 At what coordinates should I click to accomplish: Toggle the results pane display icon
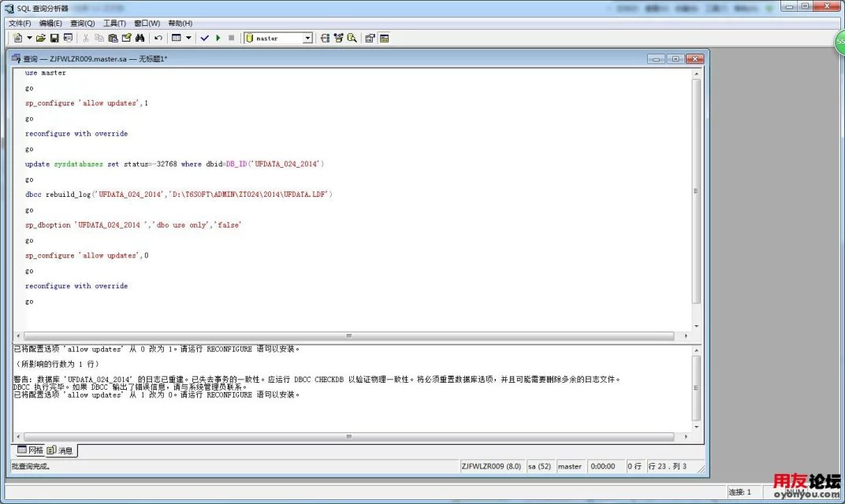point(384,38)
